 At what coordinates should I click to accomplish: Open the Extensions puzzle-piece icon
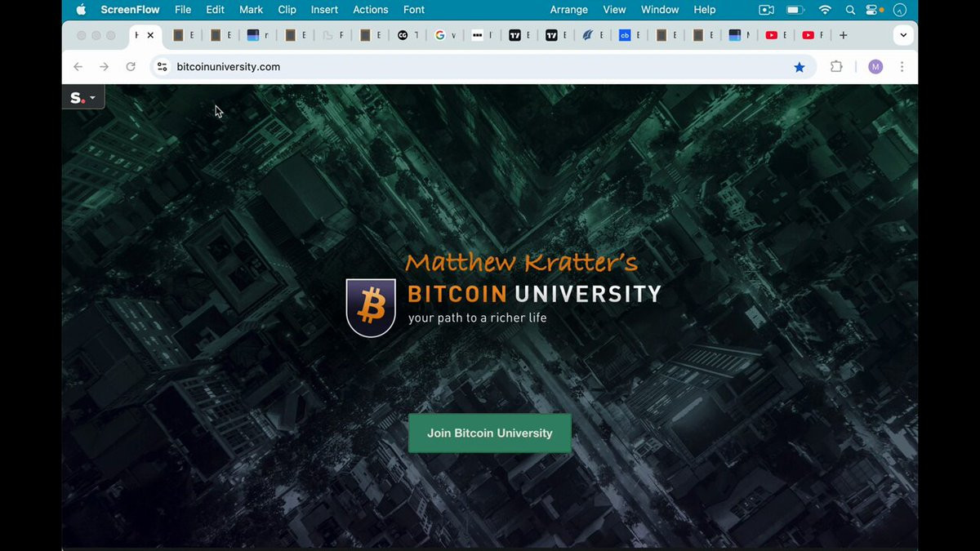pyautogui.click(x=836, y=67)
